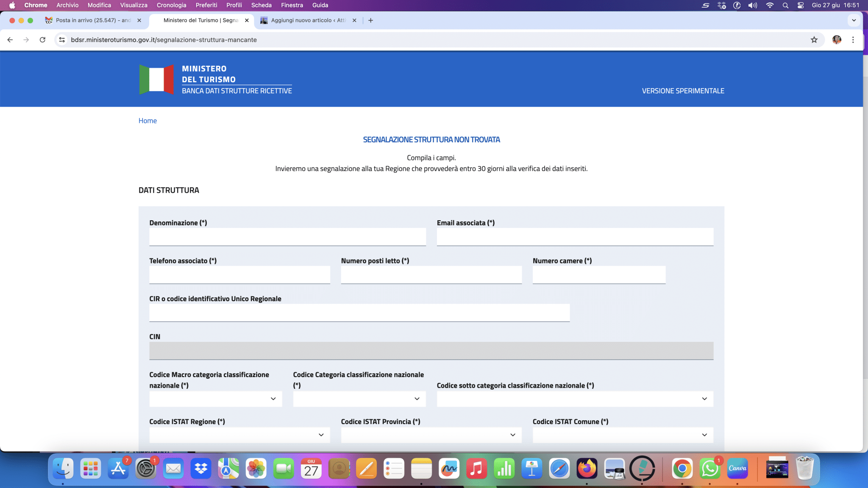The width and height of the screenshot is (868, 488).
Task: Open the Codice sotto categoria dropdown
Action: click(575, 399)
